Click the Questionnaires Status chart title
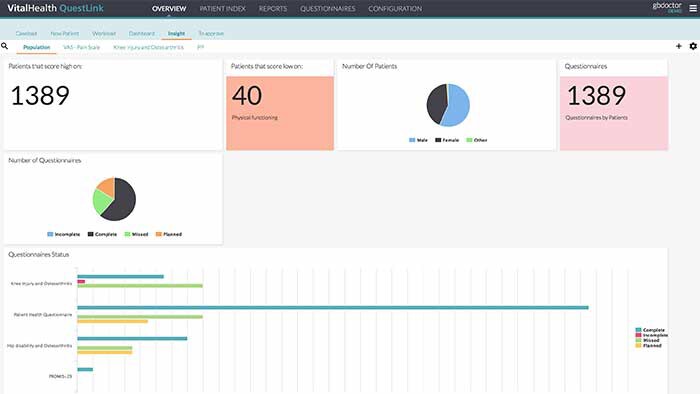Viewport: 700px width, 394px height. (x=38, y=254)
